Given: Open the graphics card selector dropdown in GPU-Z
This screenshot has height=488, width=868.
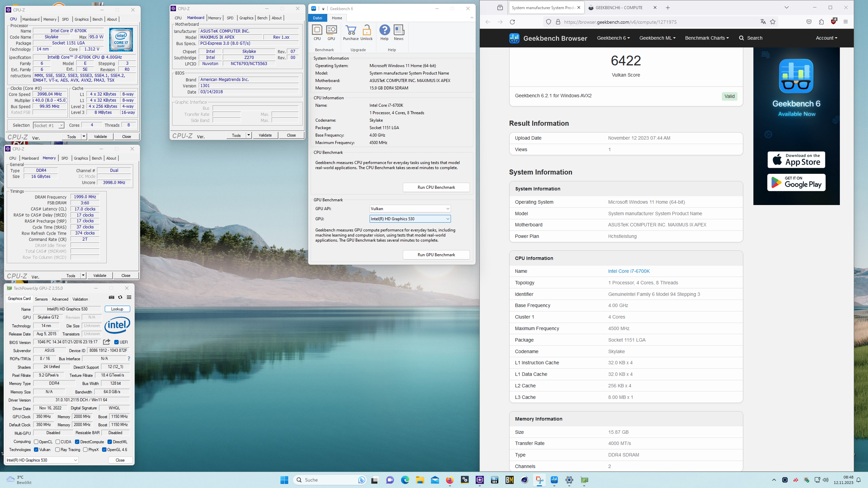Looking at the screenshot, I should 42,460.
